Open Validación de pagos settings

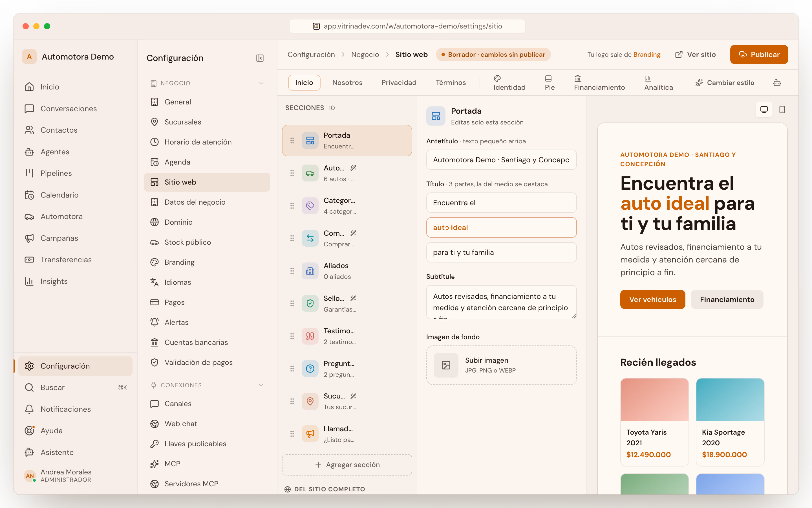[207, 363]
